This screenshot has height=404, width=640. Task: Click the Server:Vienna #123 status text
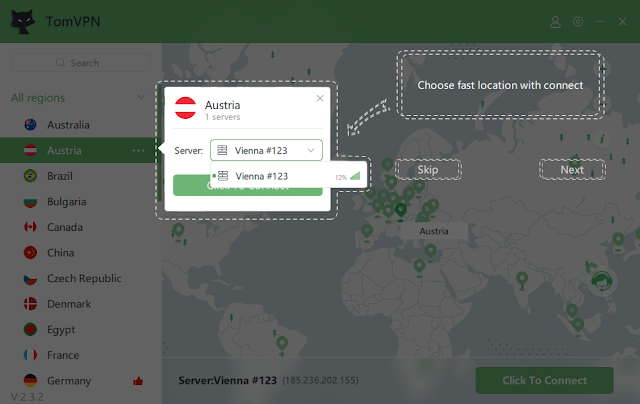(227, 380)
